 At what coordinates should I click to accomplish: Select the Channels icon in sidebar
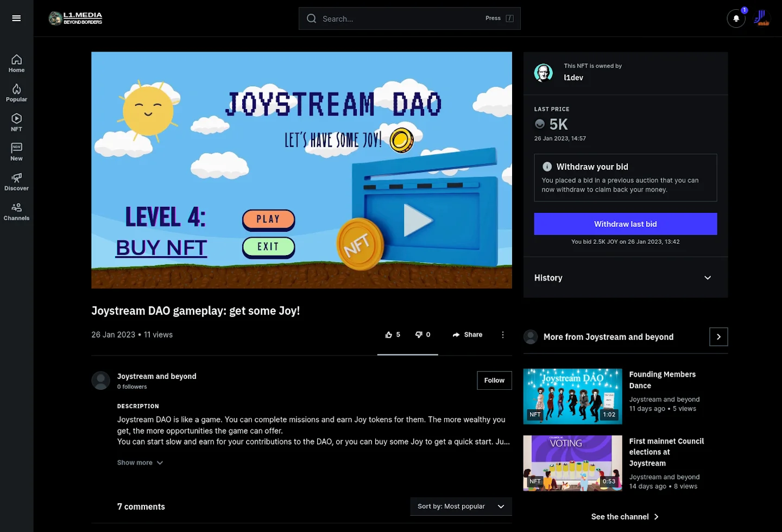coord(16,211)
